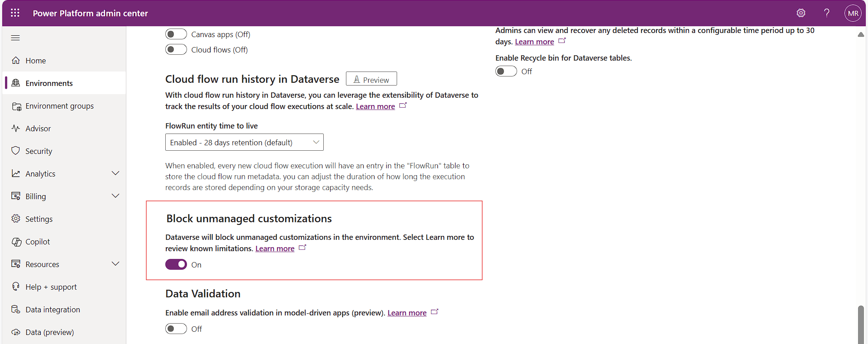
Task: Click the Copilot icon in sidebar
Action: coord(16,242)
